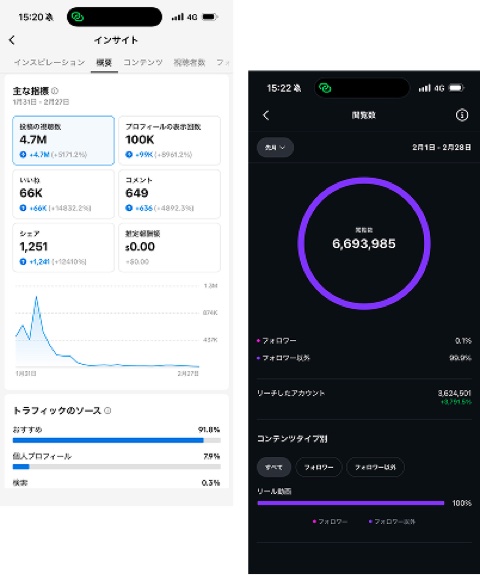
Task: Tap the コンテンツタイプ別 heading
Action: pos(292,439)
